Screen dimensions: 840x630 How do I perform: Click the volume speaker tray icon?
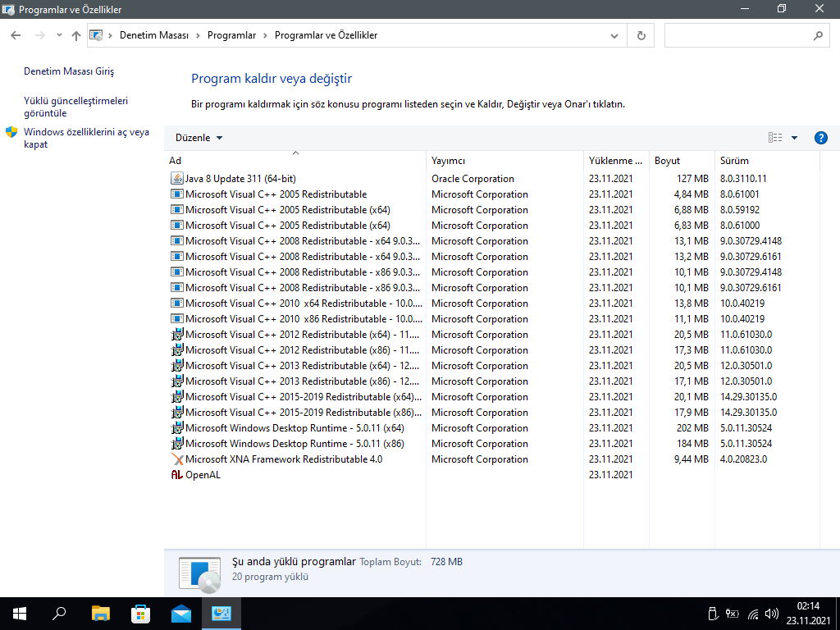pyautogui.click(x=772, y=614)
